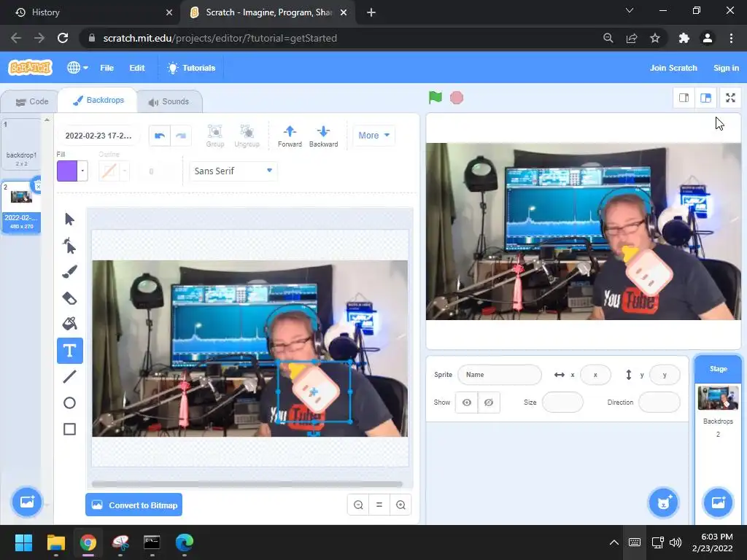This screenshot has height=560, width=747.
Task: Click the Ungroup icon
Action: pyautogui.click(x=247, y=136)
